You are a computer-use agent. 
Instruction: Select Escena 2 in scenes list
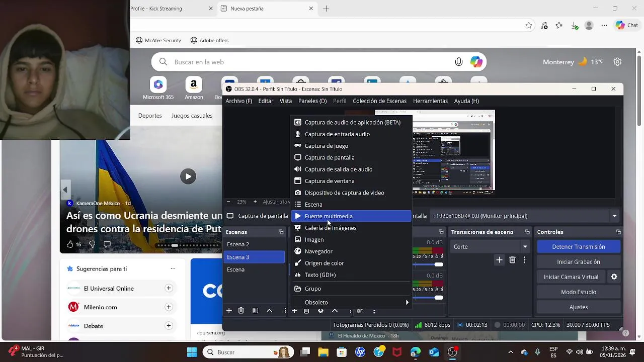pos(254,244)
